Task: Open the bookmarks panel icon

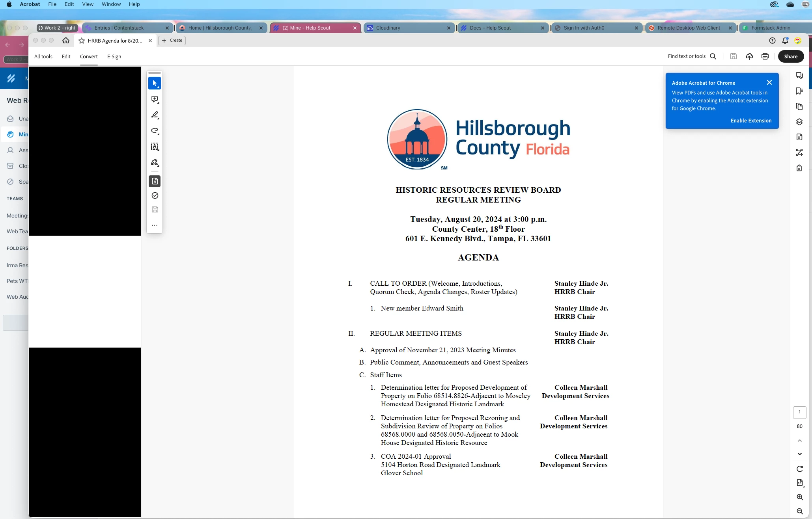Action: 799,91
